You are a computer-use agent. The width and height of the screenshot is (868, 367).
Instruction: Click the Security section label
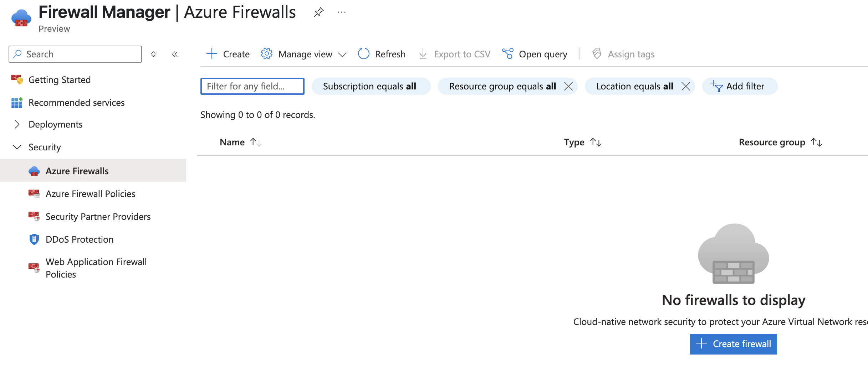pos(45,147)
